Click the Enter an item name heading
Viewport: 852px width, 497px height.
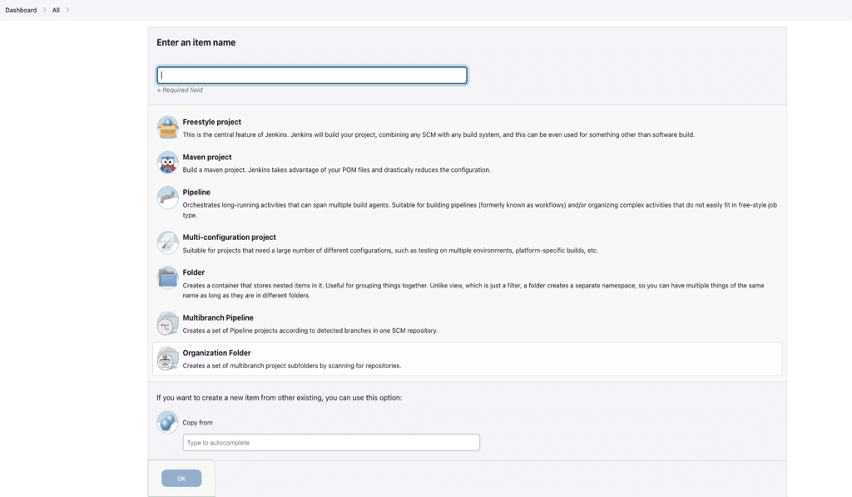click(x=196, y=42)
